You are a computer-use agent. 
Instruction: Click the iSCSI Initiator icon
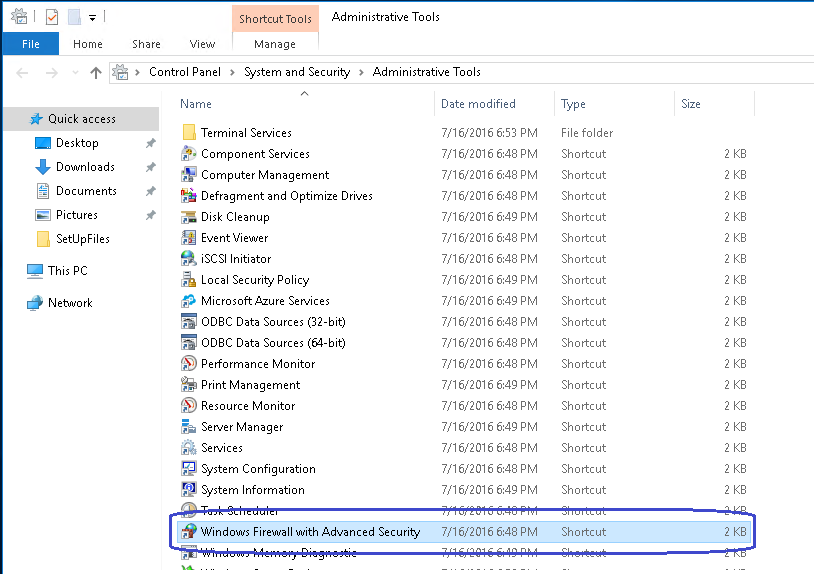tap(188, 258)
